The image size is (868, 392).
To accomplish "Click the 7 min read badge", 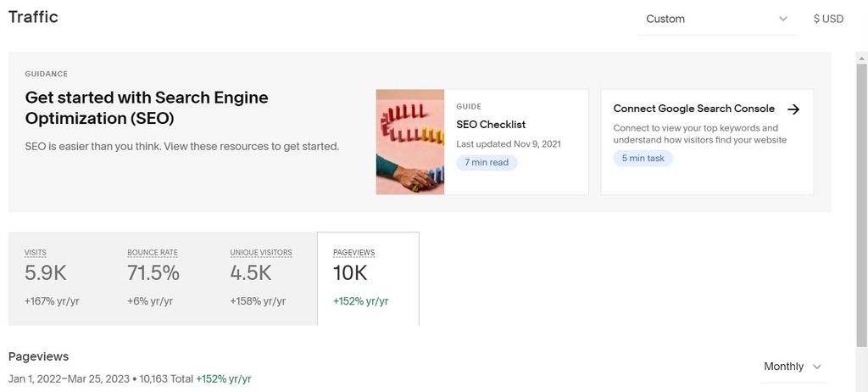I will (x=486, y=161).
